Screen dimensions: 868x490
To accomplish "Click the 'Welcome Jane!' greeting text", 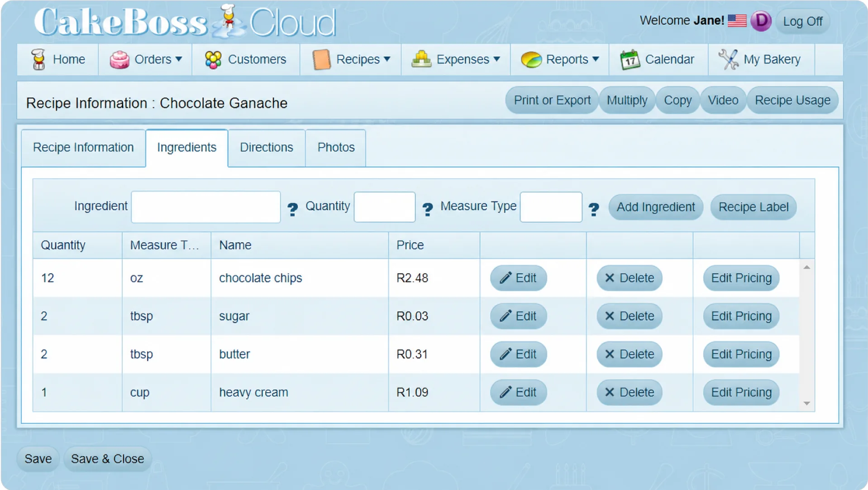I will click(x=682, y=21).
